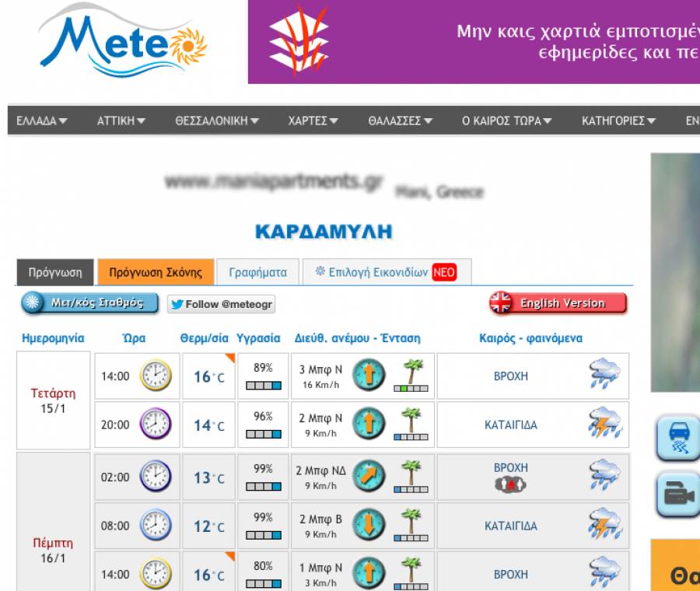Click the Follow @meteogr Twitter button
Viewport: 700px width, 591px height.
221,304
